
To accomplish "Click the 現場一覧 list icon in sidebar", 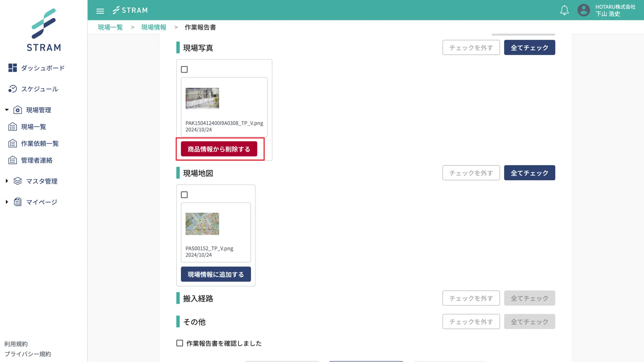I will [12, 127].
